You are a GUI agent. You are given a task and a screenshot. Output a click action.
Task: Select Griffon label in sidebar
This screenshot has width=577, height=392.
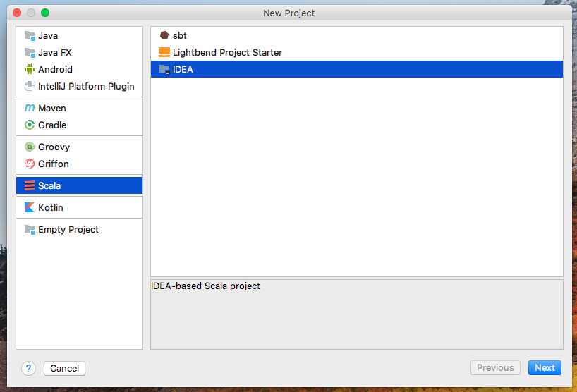[x=54, y=164]
